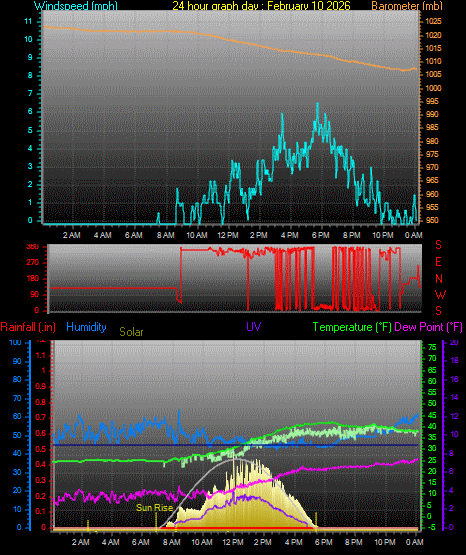
Task: Select 10 AM below the bottom graph
Action: click(x=202, y=542)
